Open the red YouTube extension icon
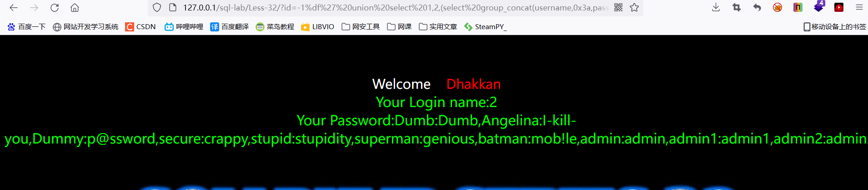 (x=839, y=7)
